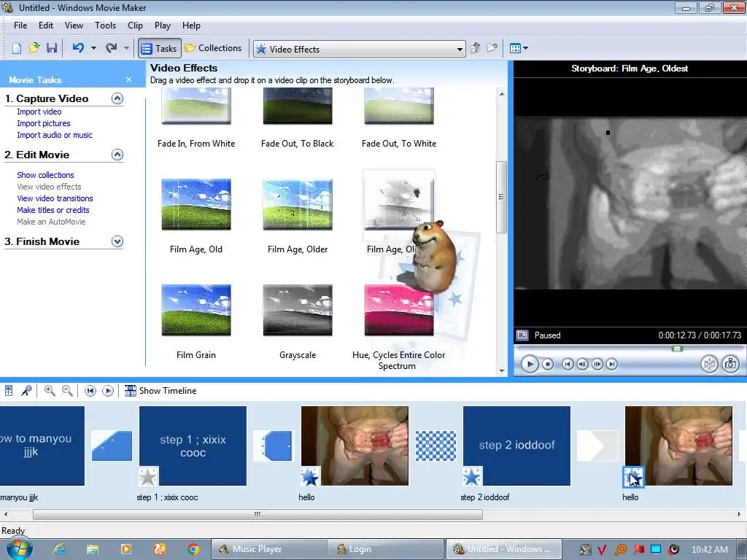Screen dimensions: 747x560
Task: Click effect star on step 2 ioddoof clip
Action: point(472,476)
